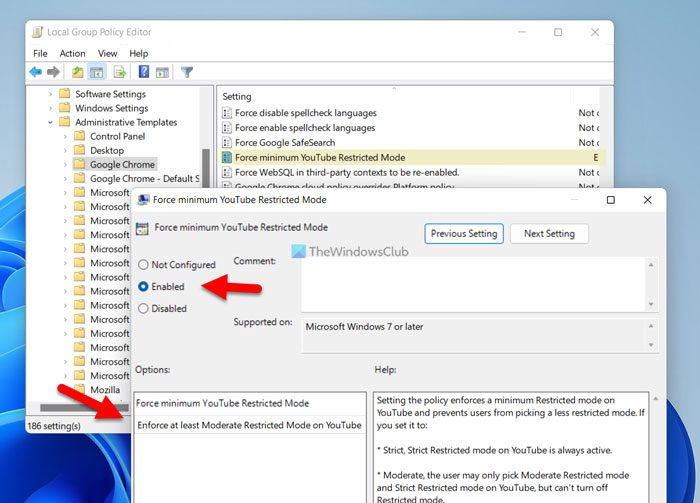
Task: Select the Disabled radio button
Action: [143, 308]
